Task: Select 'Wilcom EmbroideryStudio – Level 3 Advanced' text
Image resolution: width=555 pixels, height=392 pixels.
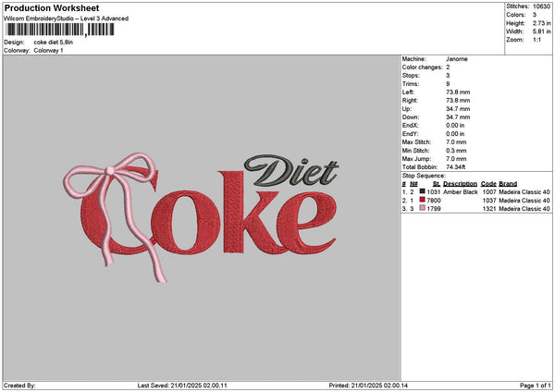Action: point(66,18)
